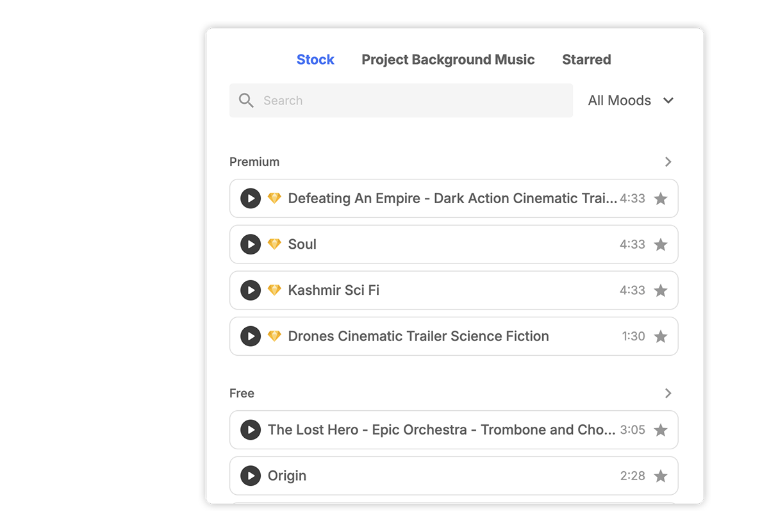Play Drones Cinematic Trailer Science Fiction
769x532 pixels.
point(250,336)
